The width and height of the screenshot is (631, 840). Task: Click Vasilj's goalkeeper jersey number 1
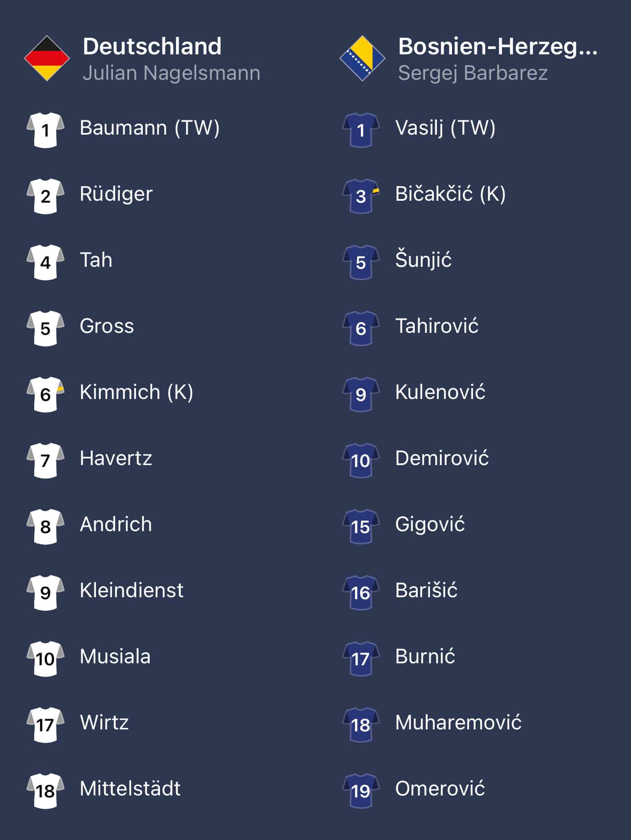(361, 130)
